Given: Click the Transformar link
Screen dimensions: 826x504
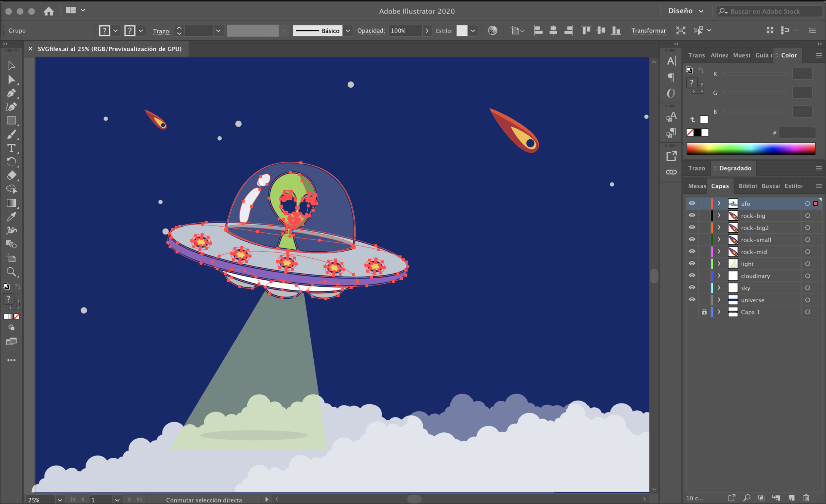Looking at the screenshot, I should 648,31.
